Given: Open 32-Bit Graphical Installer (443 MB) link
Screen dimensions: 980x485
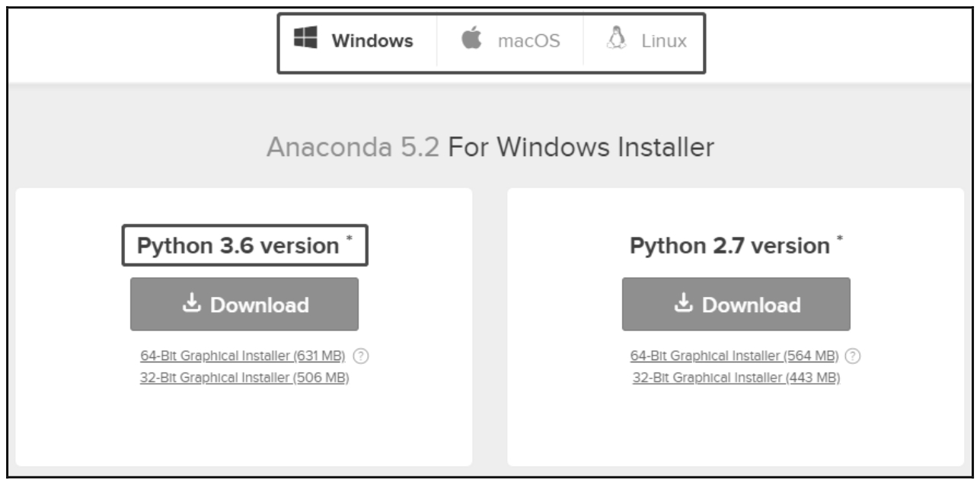Looking at the screenshot, I should tap(736, 378).
